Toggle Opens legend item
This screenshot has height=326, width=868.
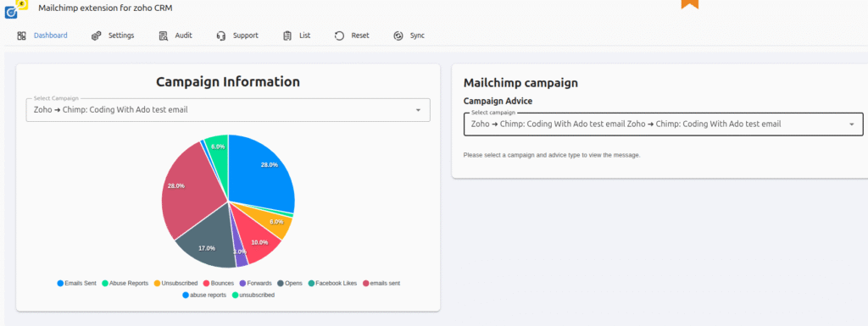click(x=290, y=284)
